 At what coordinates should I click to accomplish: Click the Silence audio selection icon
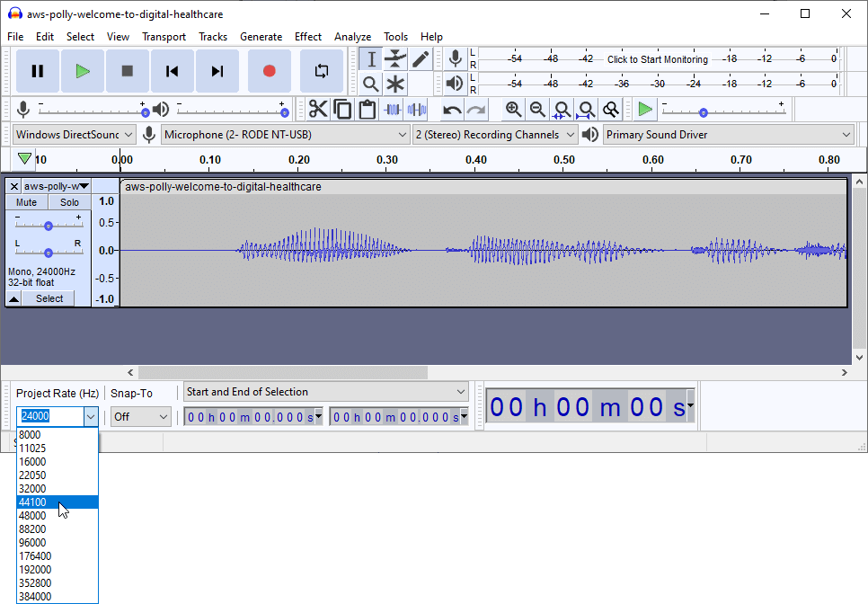click(416, 109)
